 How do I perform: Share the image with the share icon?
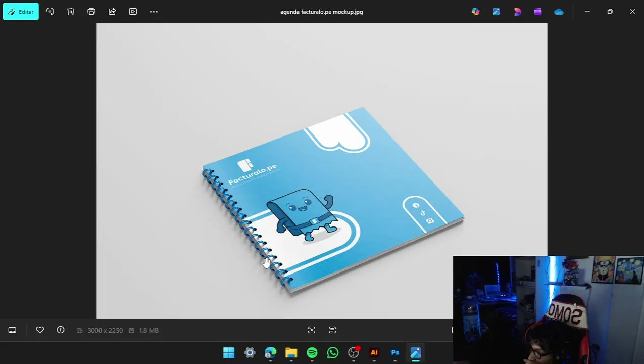pyautogui.click(x=112, y=12)
